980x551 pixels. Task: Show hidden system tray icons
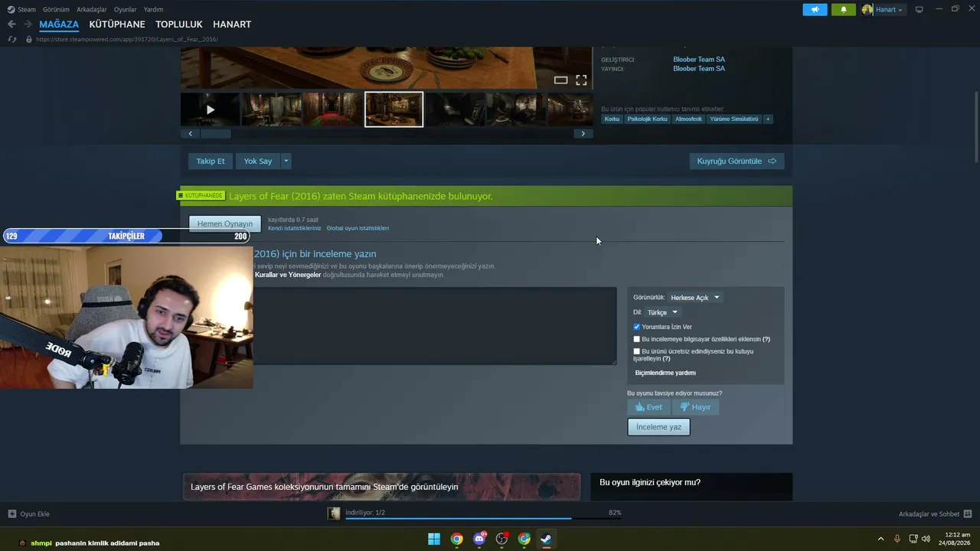click(880, 539)
